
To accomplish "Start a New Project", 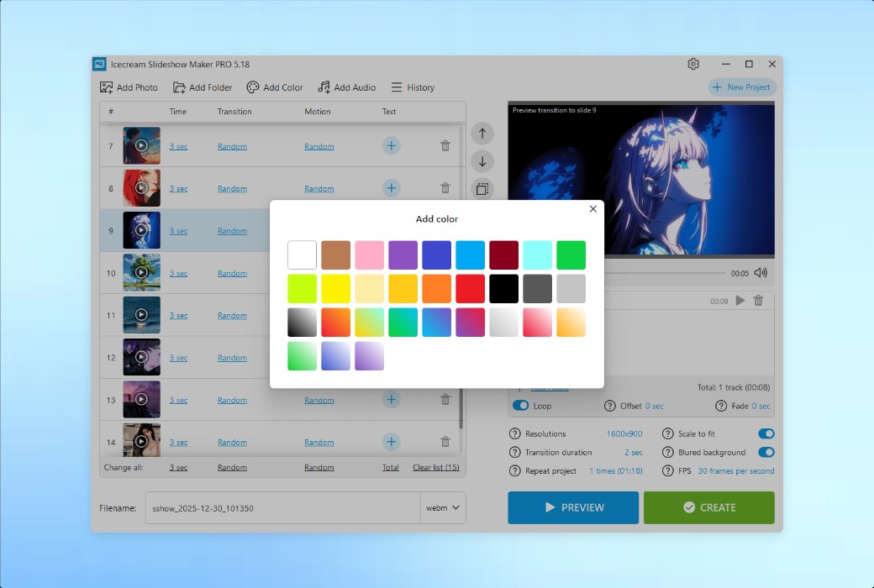I will tap(741, 87).
